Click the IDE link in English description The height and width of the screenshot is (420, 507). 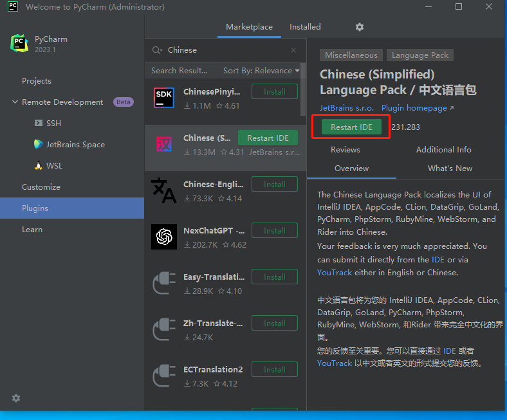click(438, 260)
